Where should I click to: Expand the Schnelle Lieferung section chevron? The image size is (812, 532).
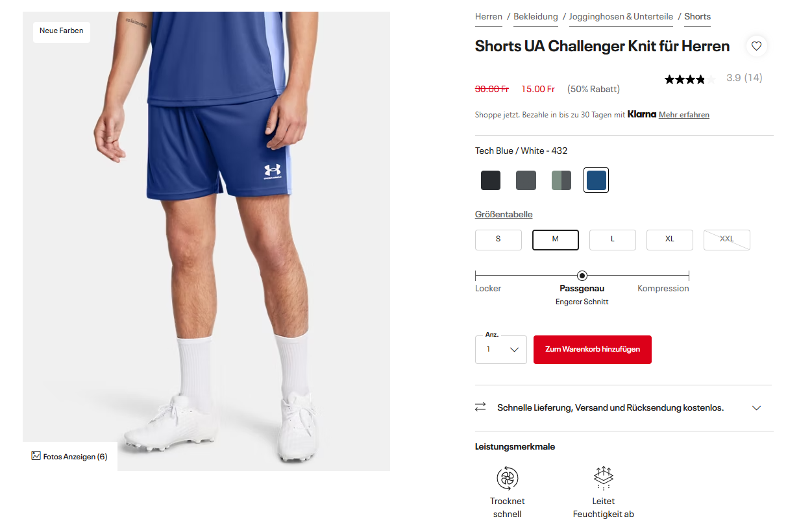pyautogui.click(x=756, y=408)
